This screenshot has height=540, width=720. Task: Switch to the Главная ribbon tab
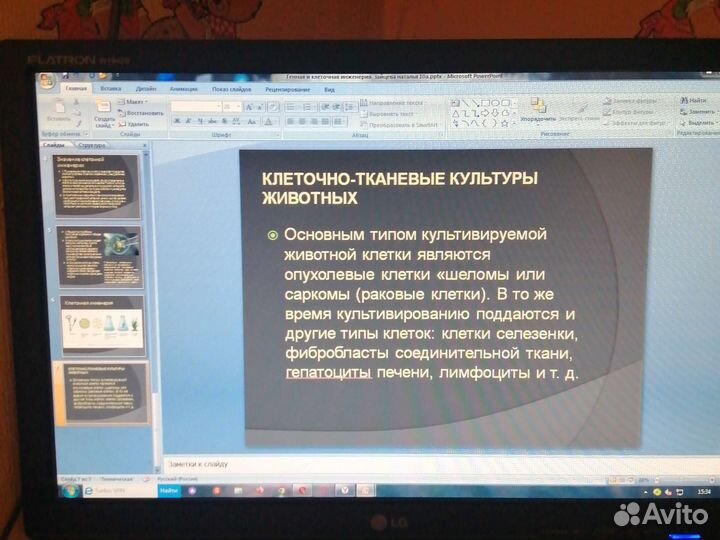76,88
